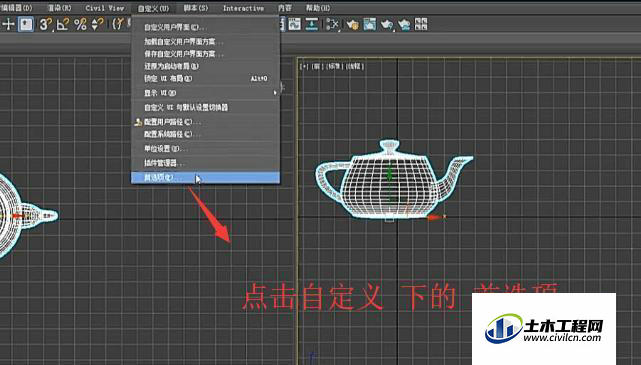
Task: Open the [+] viewport general menu
Action: pos(304,66)
